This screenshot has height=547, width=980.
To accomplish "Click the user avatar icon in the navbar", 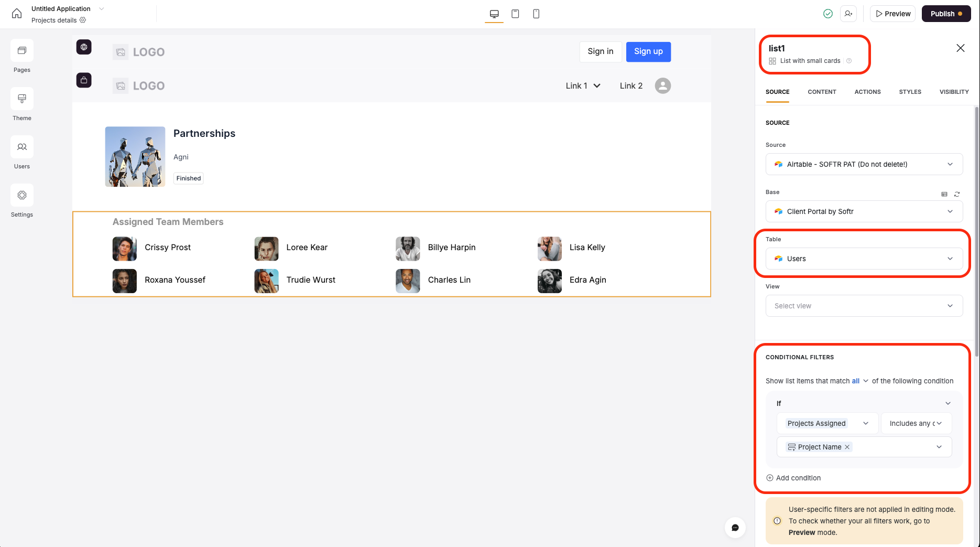I will point(663,85).
